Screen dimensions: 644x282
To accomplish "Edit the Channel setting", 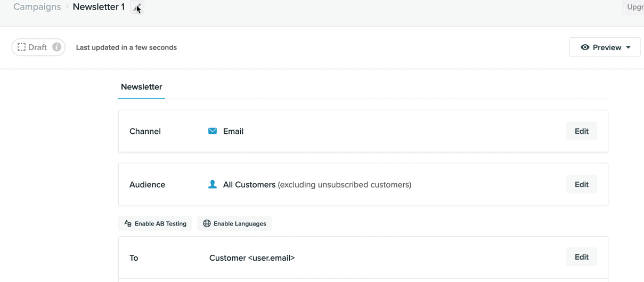I will (x=581, y=131).
